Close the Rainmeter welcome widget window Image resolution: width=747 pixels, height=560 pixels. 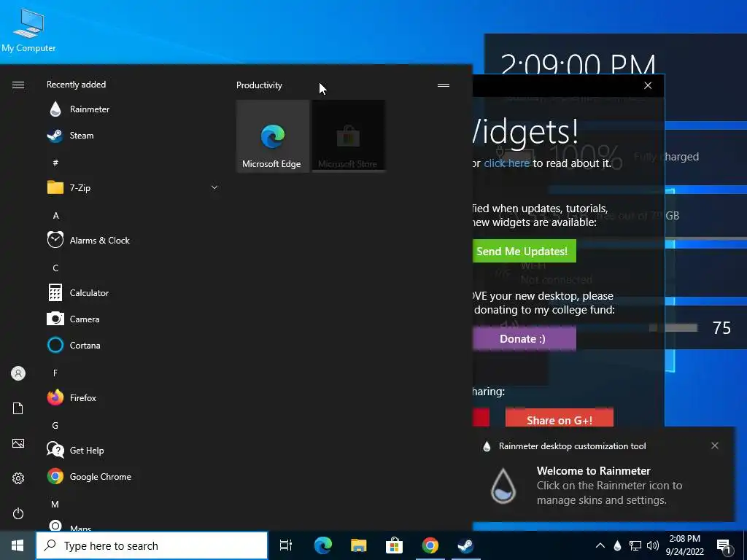pos(648,85)
